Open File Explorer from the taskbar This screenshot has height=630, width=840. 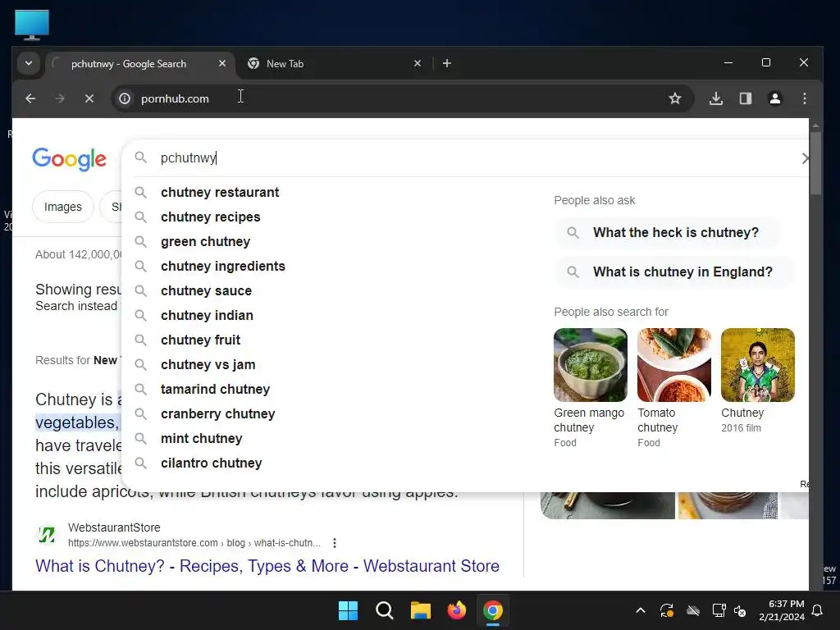(x=421, y=610)
